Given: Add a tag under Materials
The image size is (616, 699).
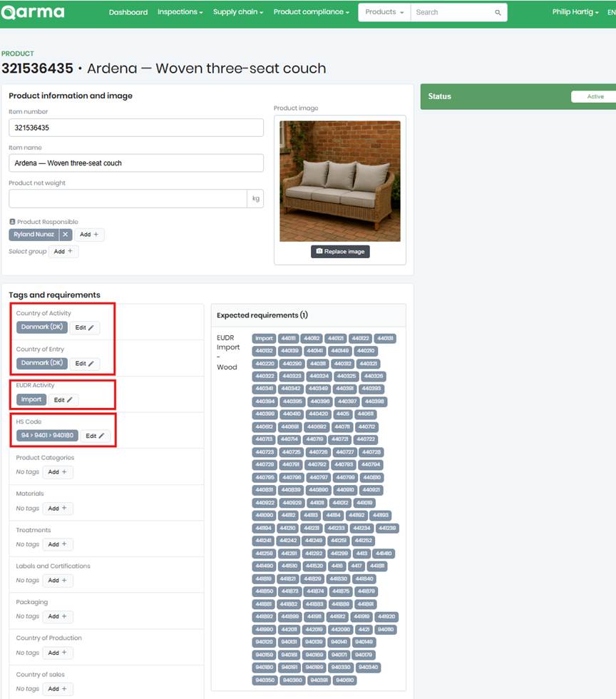Looking at the screenshot, I should 58,508.
